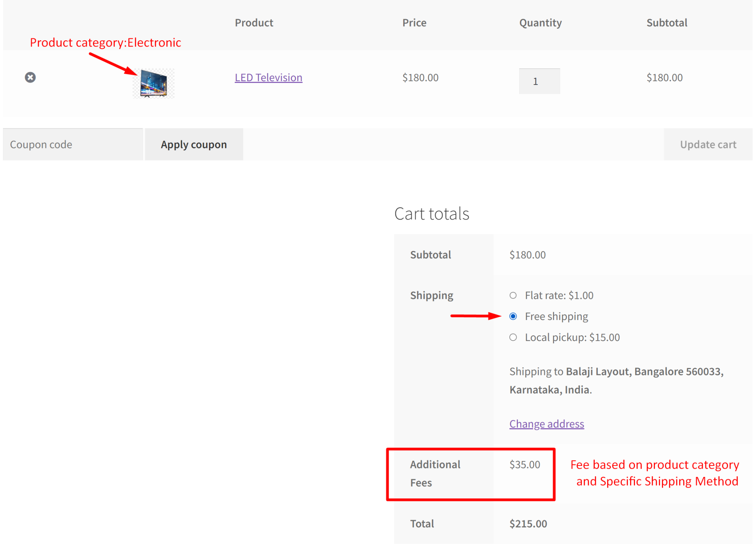Click the LED Television product thumbnail

(154, 83)
